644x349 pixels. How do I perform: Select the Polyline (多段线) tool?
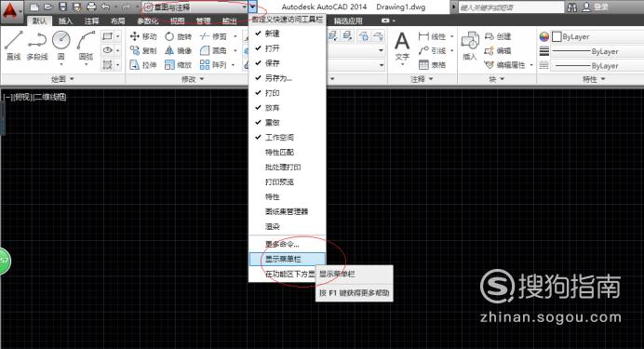(37, 46)
